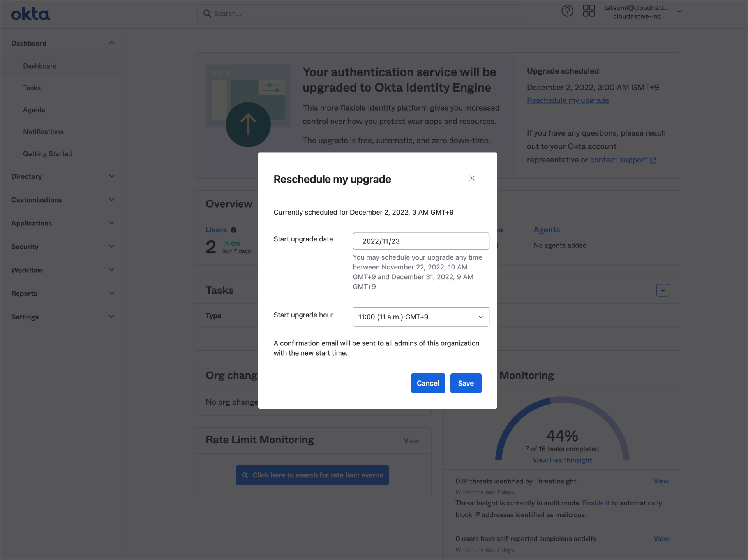Screen dimensions: 748x560
Task: Open the filter icon in the Tasks panel
Action: [663, 290]
